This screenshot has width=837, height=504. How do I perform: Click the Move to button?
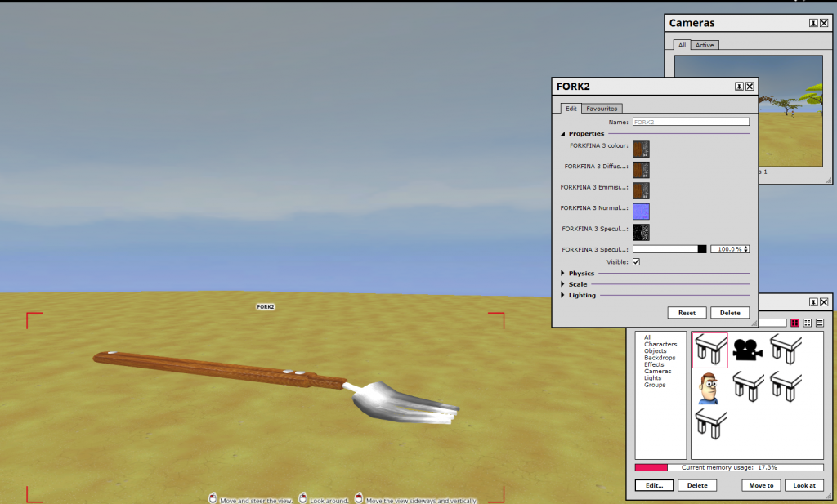click(761, 485)
